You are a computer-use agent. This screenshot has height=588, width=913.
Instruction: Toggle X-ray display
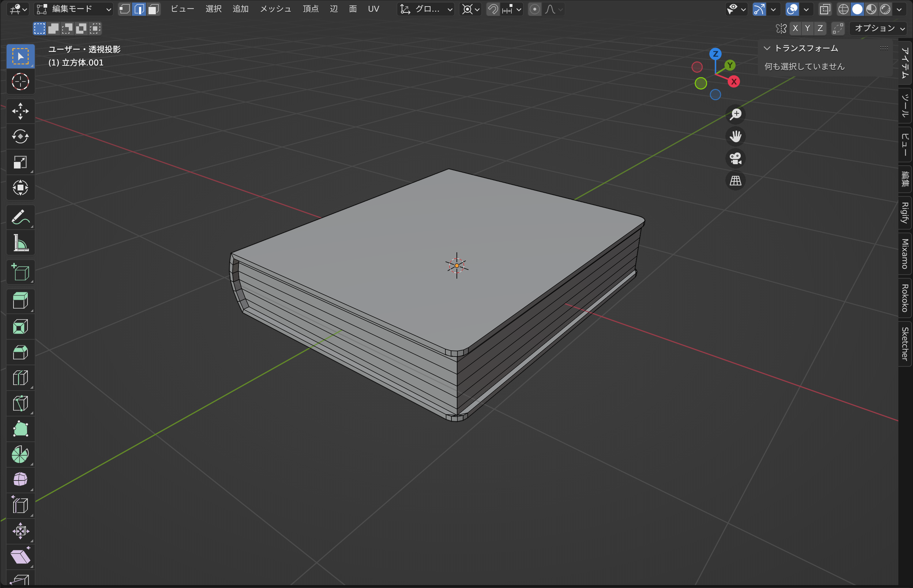[x=825, y=9]
